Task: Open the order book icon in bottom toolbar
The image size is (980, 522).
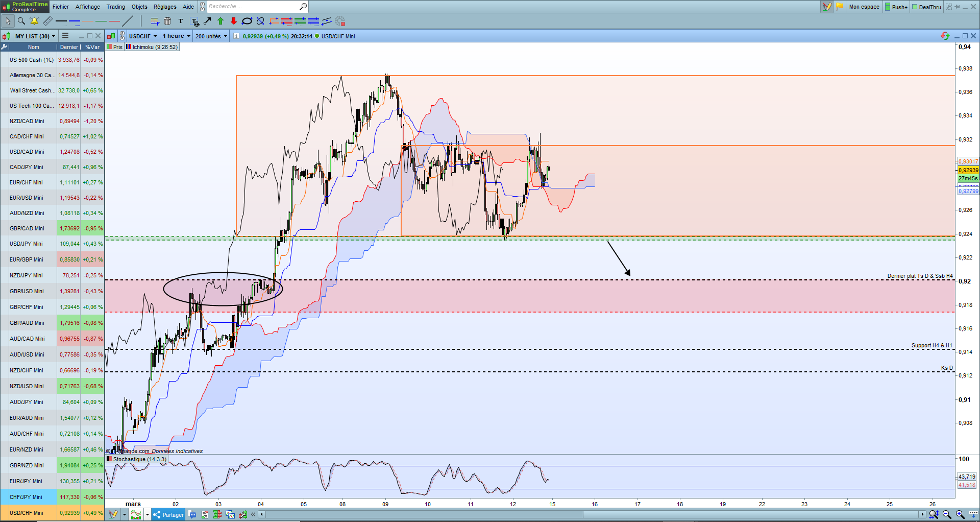Action: pos(217,514)
